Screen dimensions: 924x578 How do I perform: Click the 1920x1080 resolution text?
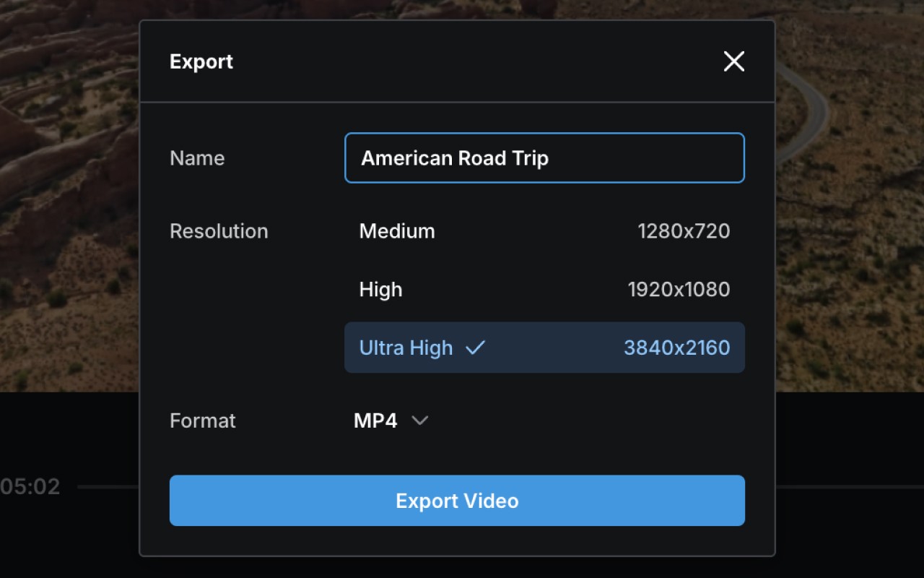click(678, 289)
